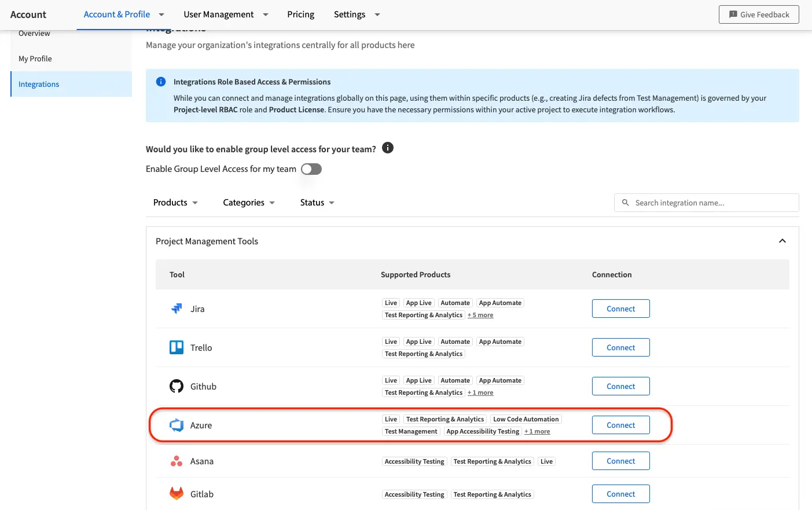Click the Low Code Automation tag for Azure
The height and width of the screenshot is (510, 812).
(x=526, y=419)
